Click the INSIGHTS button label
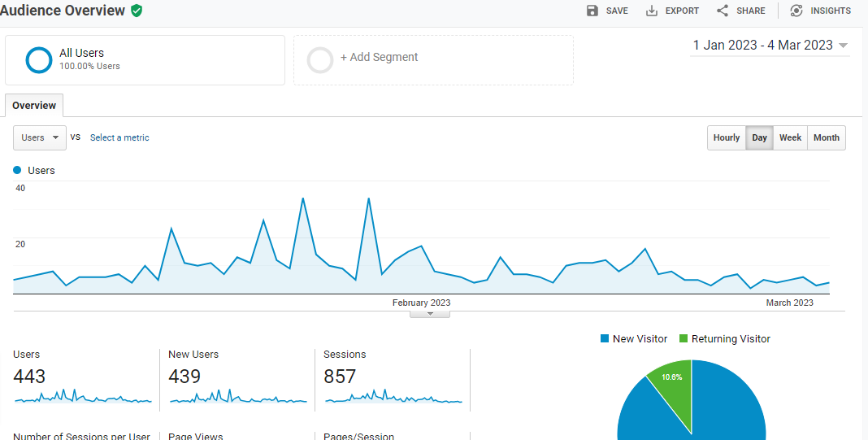This screenshot has width=868, height=440. click(x=831, y=11)
